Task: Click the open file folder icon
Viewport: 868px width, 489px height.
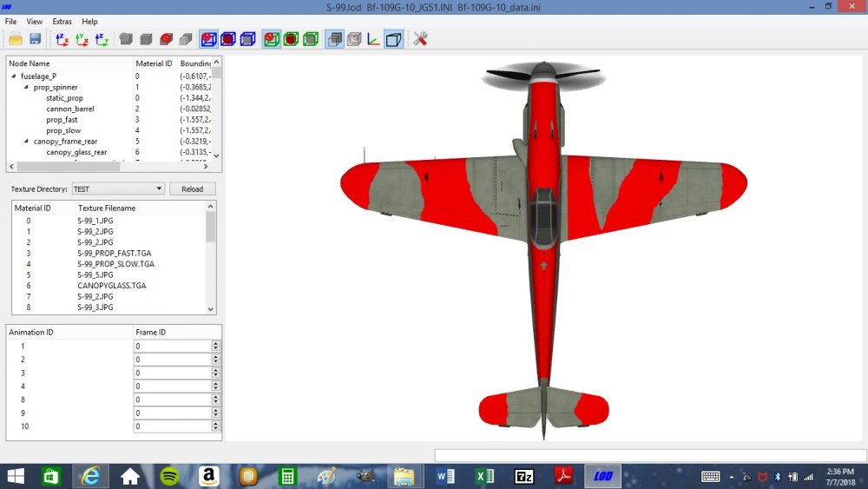Action: coord(16,39)
